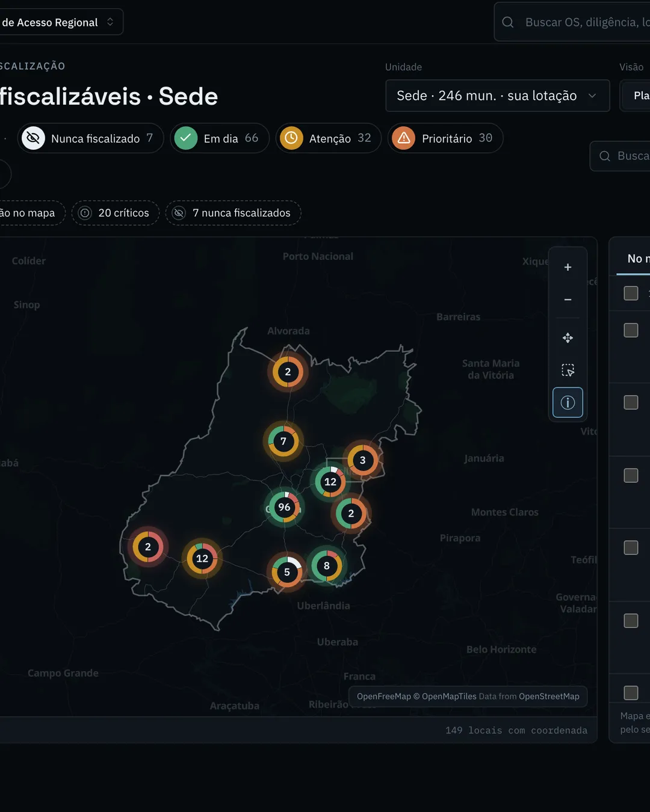Click the Campo Grande map label

point(63,673)
